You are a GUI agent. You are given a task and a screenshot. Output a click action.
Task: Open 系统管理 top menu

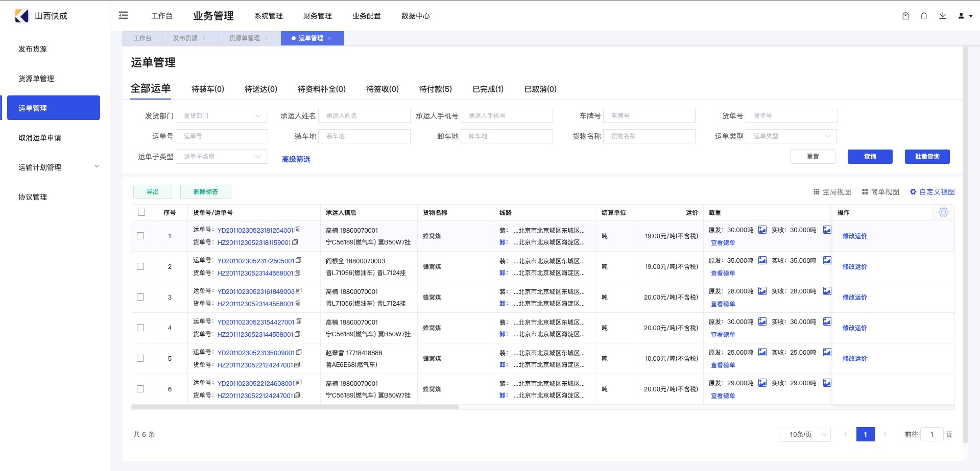[269, 16]
